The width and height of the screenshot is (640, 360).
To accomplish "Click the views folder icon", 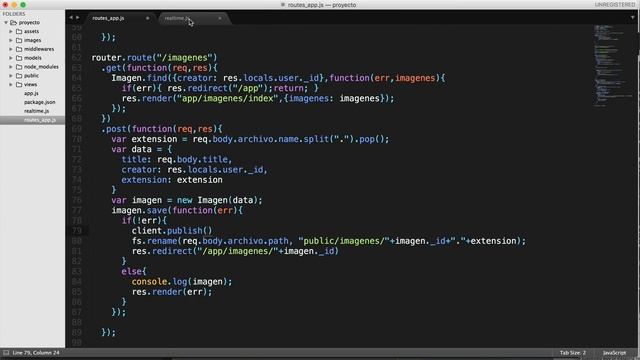I will pyautogui.click(x=19, y=84).
